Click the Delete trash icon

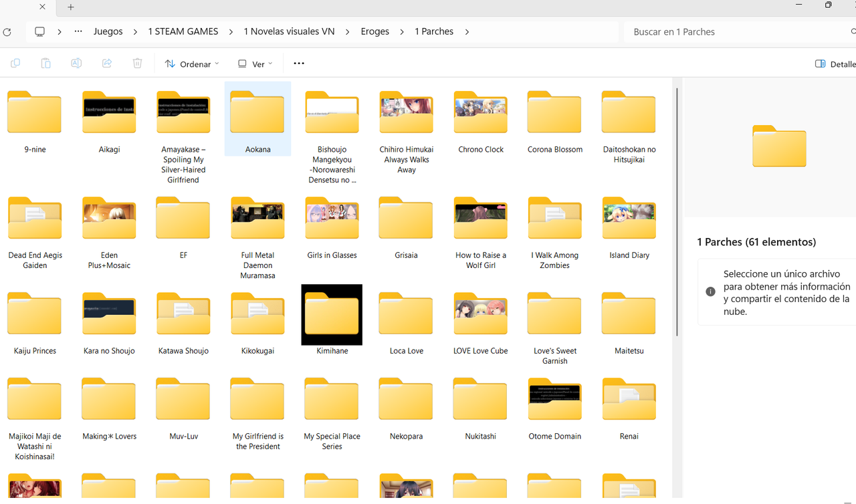tap(137, 64)
